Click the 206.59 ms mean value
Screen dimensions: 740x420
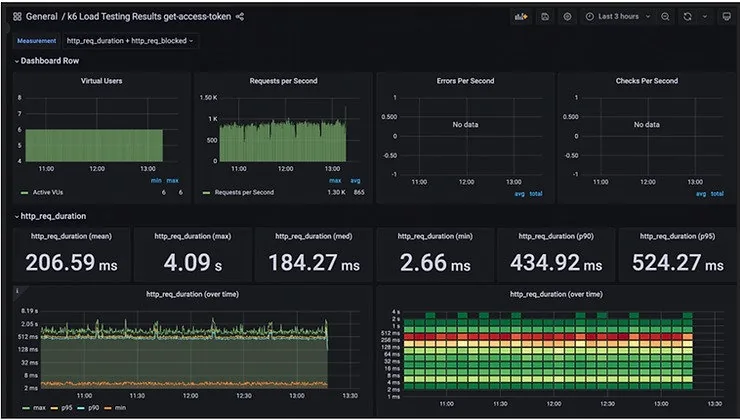click(71, 263)
